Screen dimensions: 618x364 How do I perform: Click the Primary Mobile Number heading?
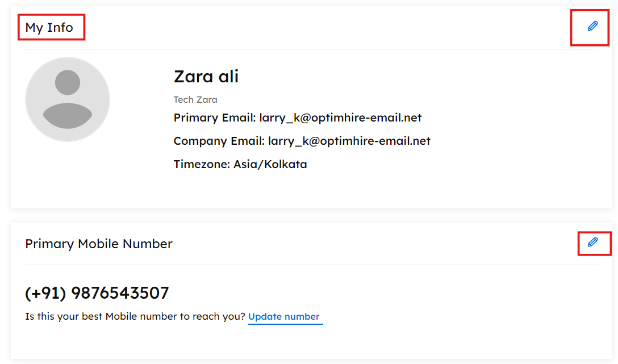click(99, 244)
